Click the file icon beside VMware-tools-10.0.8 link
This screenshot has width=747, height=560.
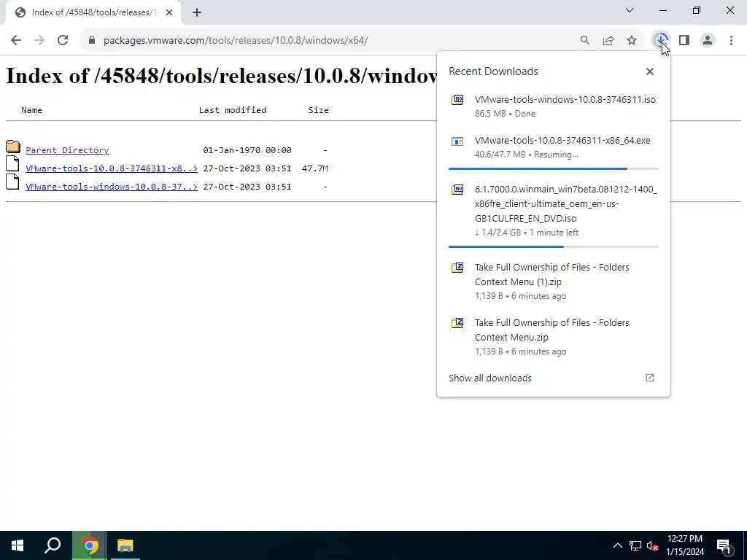(x=13, y=164)
